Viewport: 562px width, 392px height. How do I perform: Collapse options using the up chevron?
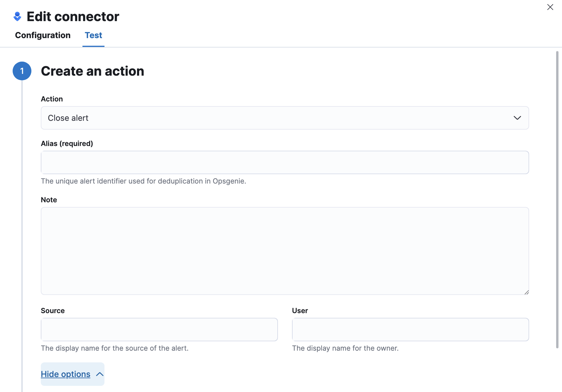click(x=100, y=374)
